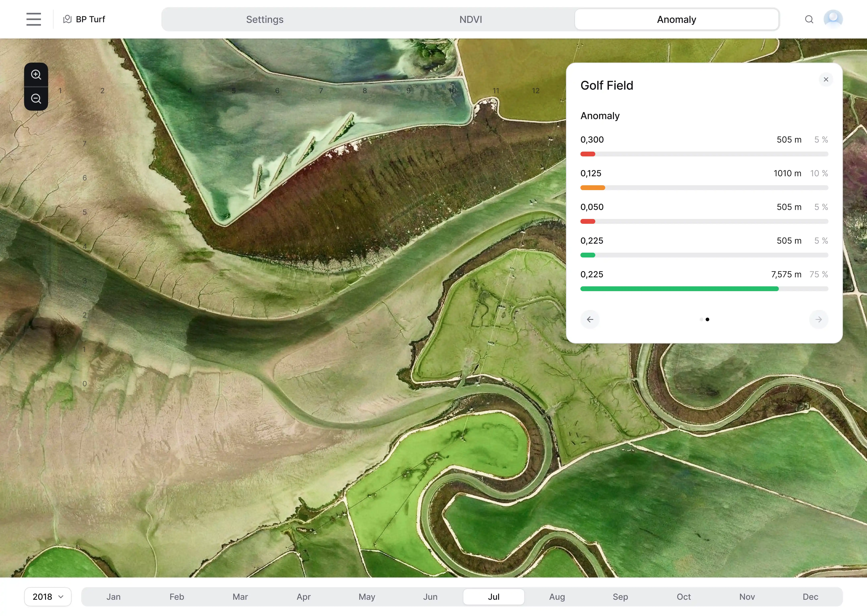Select the Anomaly tab
867x616 pixels.
[676, 19]
